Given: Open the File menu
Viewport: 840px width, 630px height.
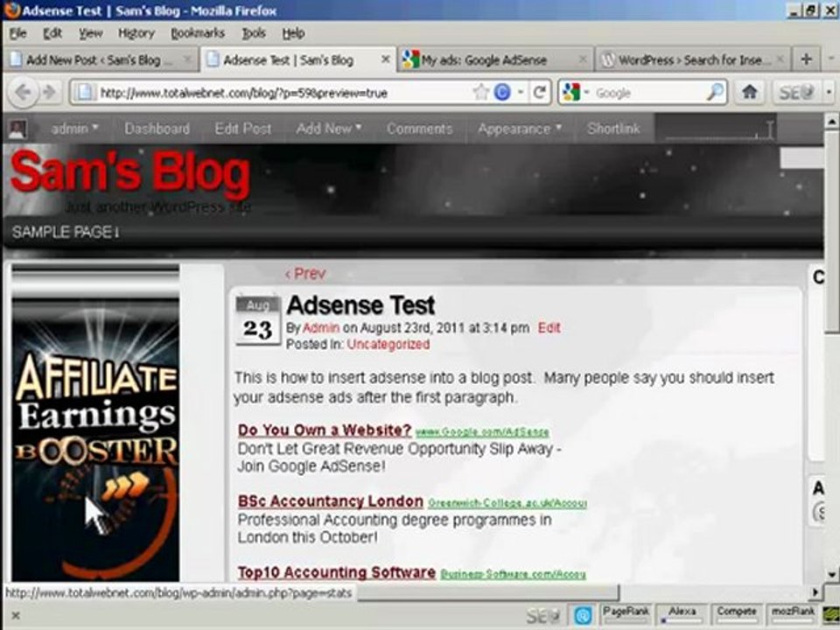Looking at the screenshot, I should (x=17, y=33).
